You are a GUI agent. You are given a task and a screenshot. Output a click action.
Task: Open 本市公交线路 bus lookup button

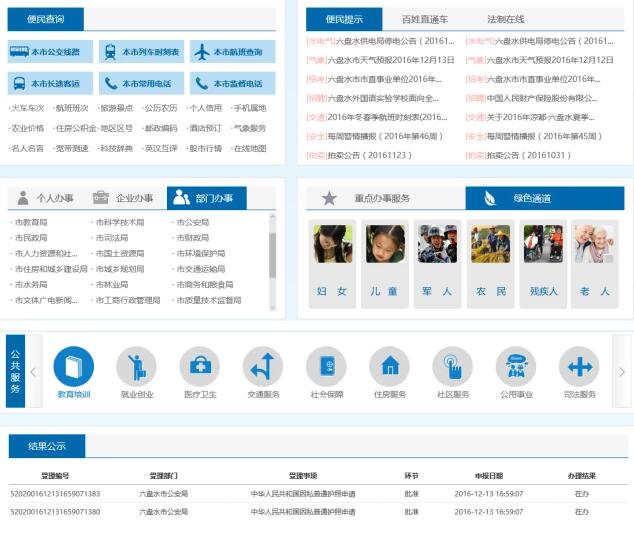pyautogui.click(x=51, y=52)
